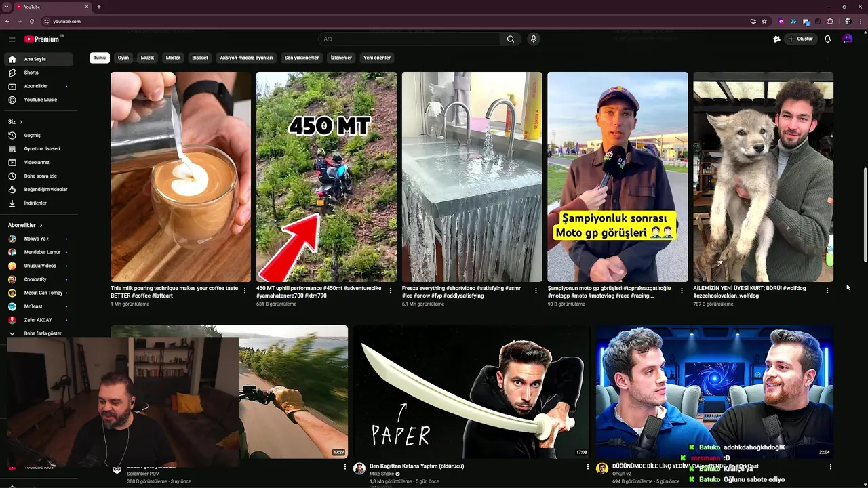Open Noluyo Ya channel subscription
The image size is (868, 488).
pos(39,239)
